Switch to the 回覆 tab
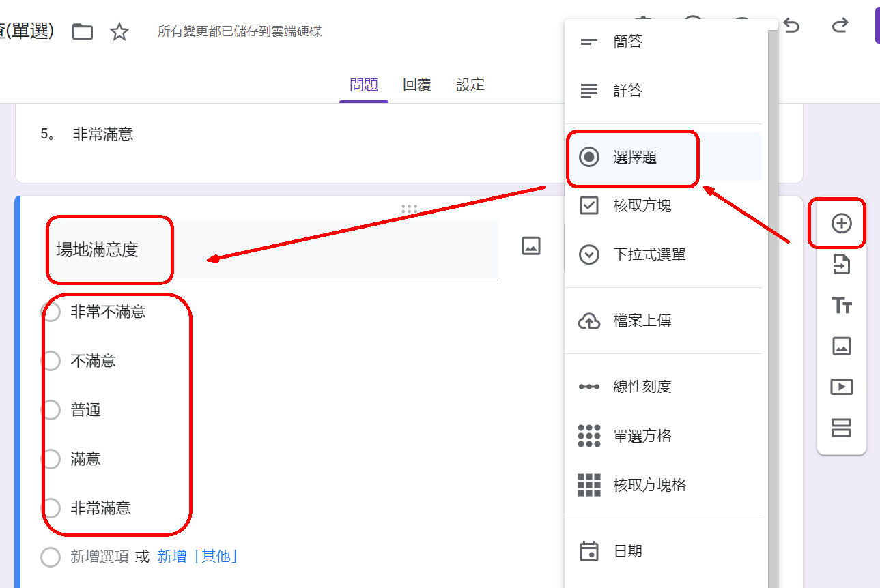Viewport: 880px width, 588px height. pos(416,85)
